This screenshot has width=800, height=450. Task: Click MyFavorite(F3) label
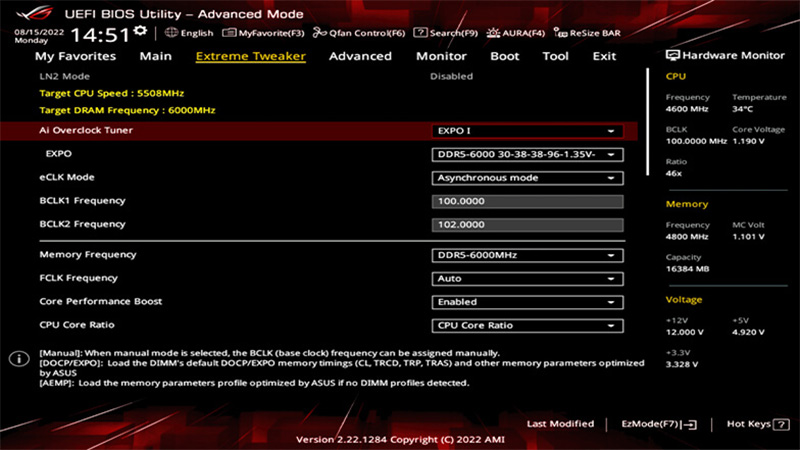pos(271,33)
